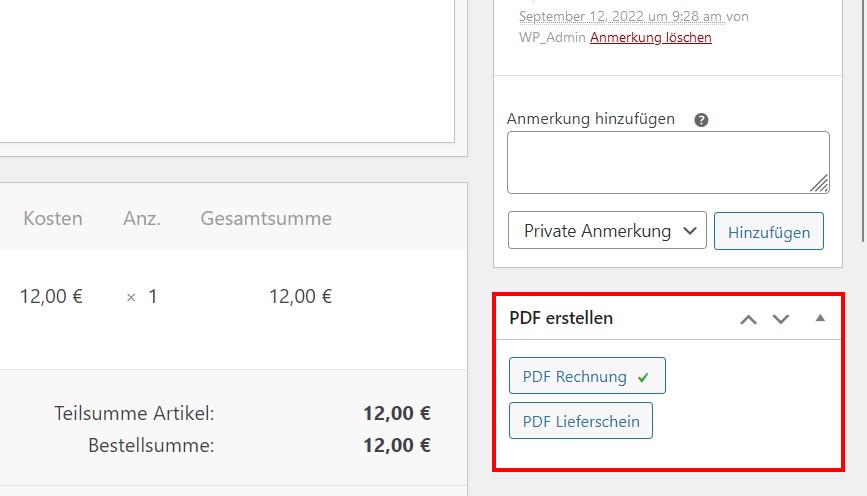Click the PDF Lieferschein button

pos(581,421)
